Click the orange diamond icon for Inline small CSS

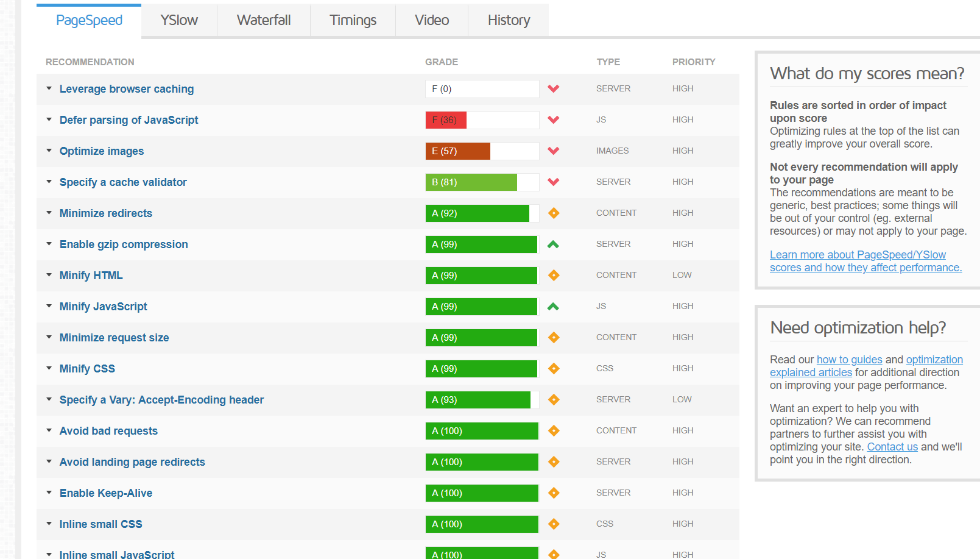tap(554, 524)
